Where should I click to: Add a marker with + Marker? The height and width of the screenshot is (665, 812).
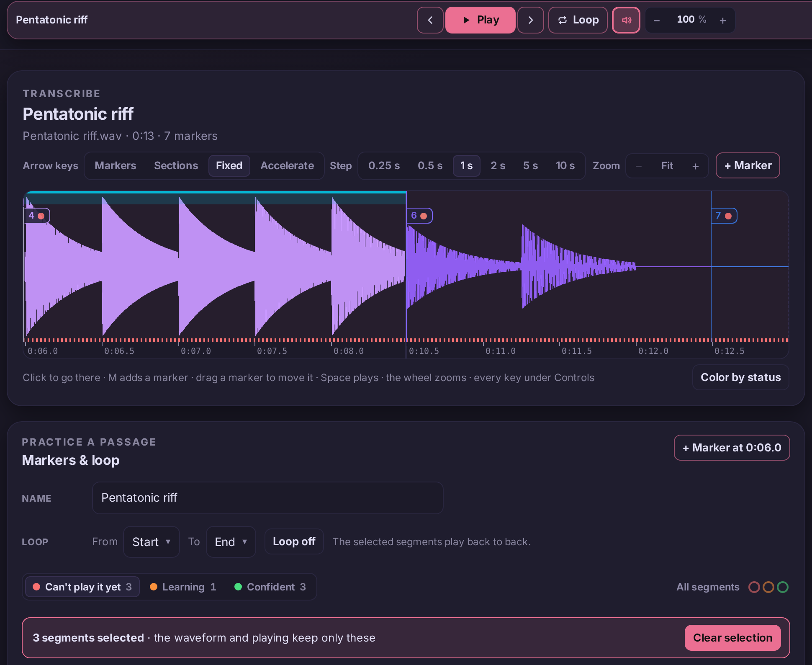coord(748,165)
